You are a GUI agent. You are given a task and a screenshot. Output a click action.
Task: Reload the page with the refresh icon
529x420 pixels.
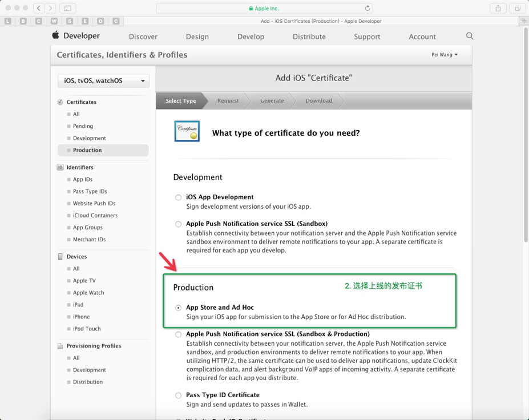click(x=368, y=8)
